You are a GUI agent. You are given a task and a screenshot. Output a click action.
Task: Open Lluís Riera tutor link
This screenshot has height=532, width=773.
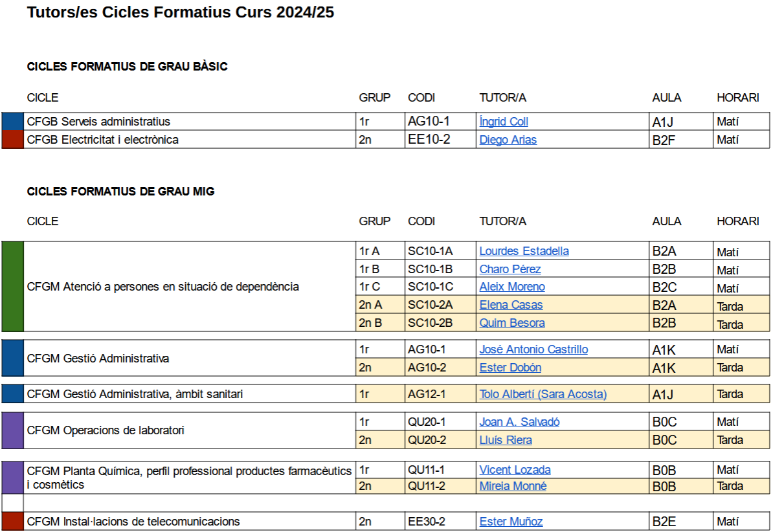[x=506, y=440]
